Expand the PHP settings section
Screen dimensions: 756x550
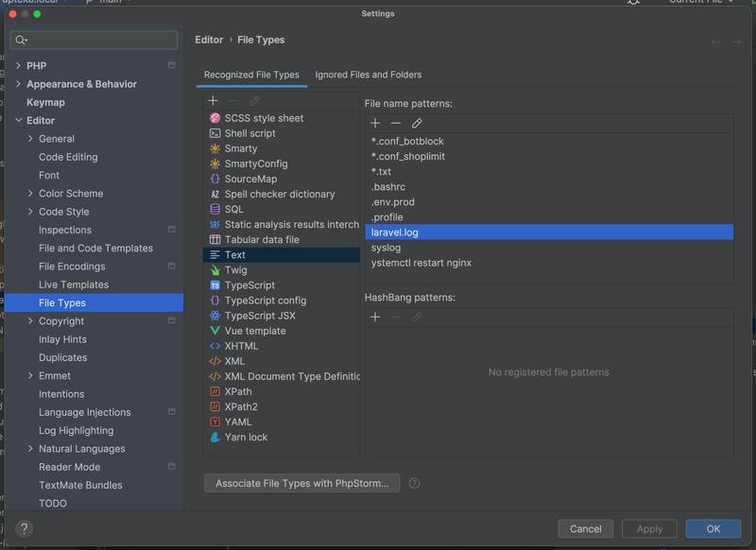tap(18, 65)
